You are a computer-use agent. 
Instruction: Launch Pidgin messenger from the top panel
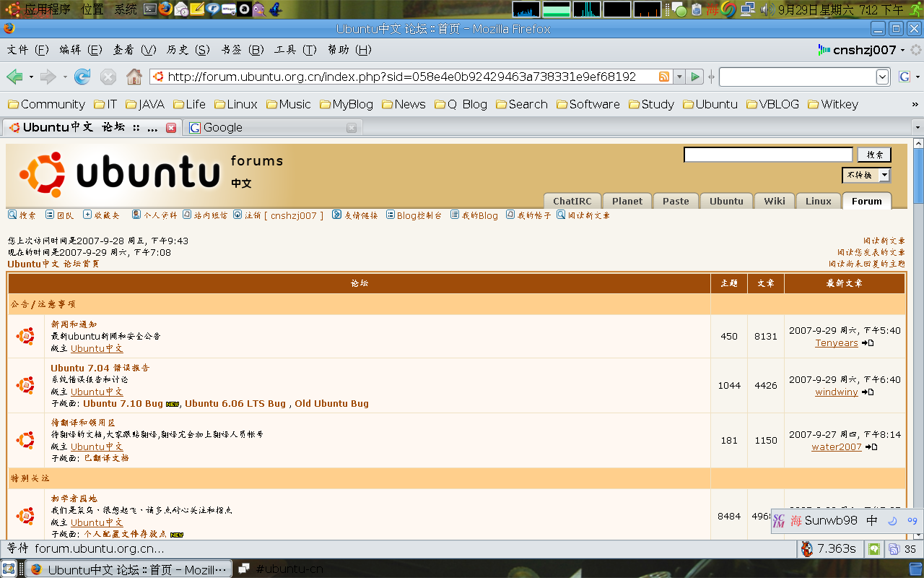259,9
